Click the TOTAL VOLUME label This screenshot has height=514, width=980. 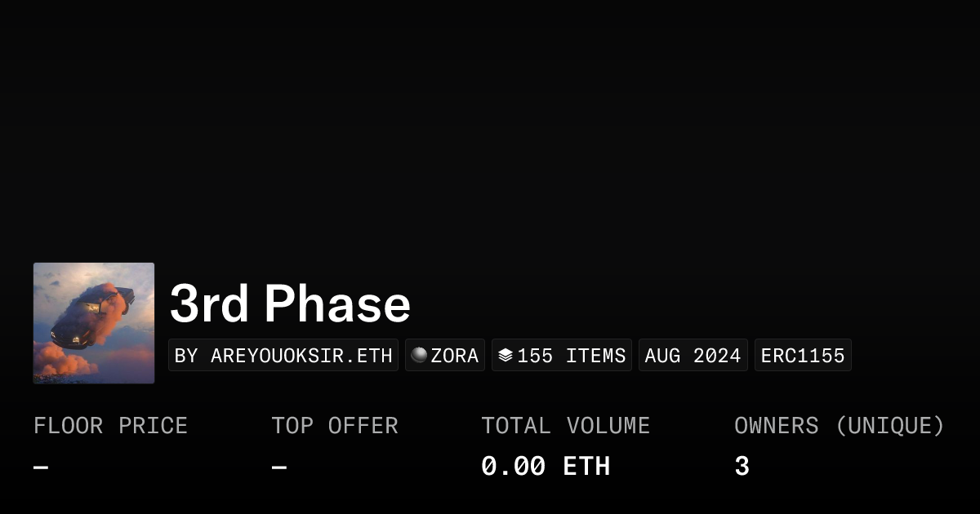(x=565, y=426)
